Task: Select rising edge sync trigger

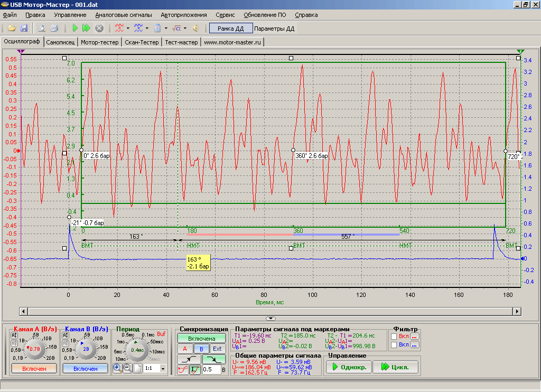Action: pyautogui.click(x=189, y=359)
